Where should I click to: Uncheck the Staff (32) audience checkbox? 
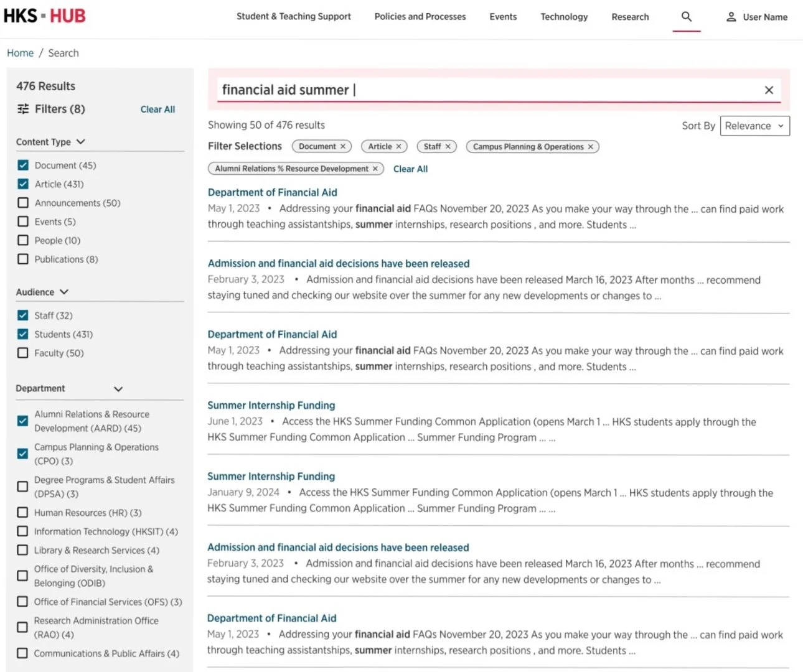[x=23, y=315]
